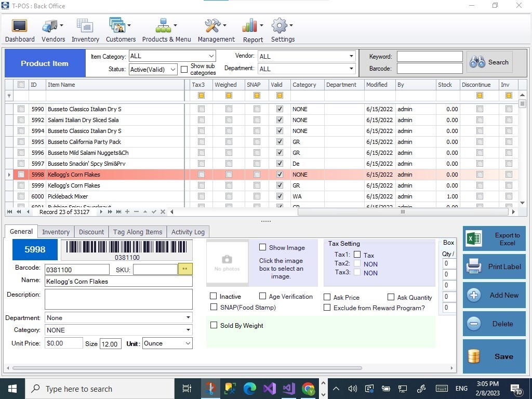Open purple Visual Studio taskbar icon

[269, 389]
